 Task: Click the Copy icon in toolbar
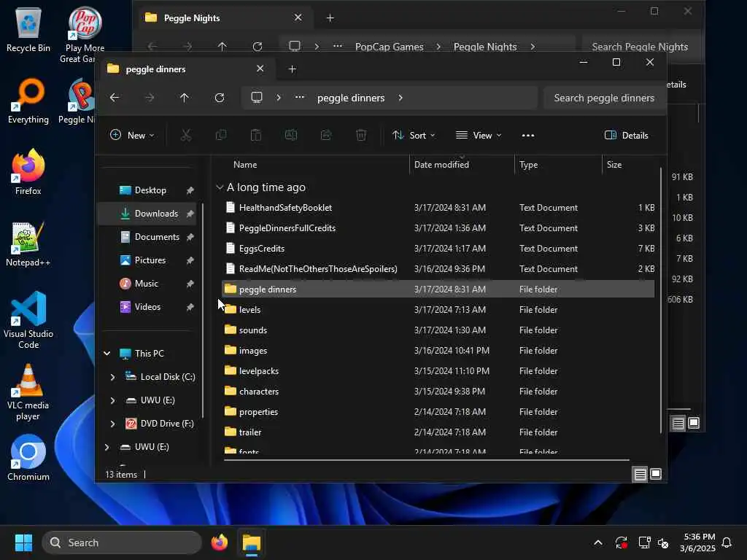221,135
